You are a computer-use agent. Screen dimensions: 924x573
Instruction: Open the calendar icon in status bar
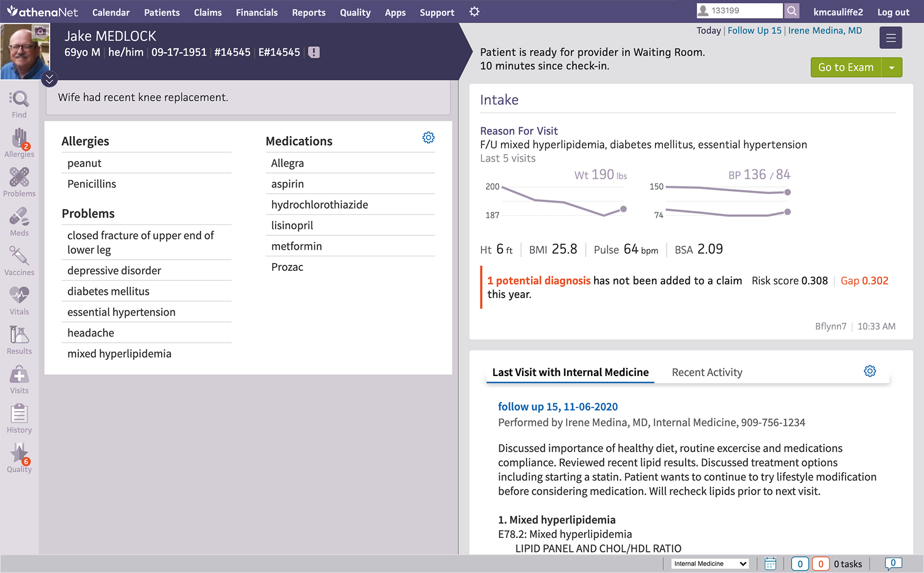(x=770, y=564)
